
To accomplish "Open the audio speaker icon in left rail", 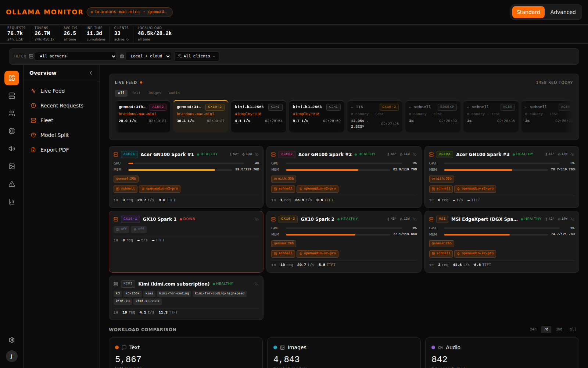I will tap(12, 149).
